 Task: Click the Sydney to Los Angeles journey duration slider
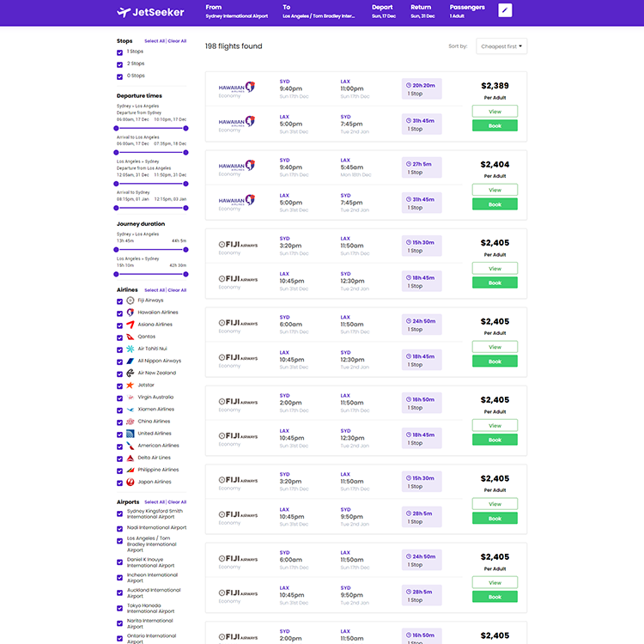click(x=151, y=250)
